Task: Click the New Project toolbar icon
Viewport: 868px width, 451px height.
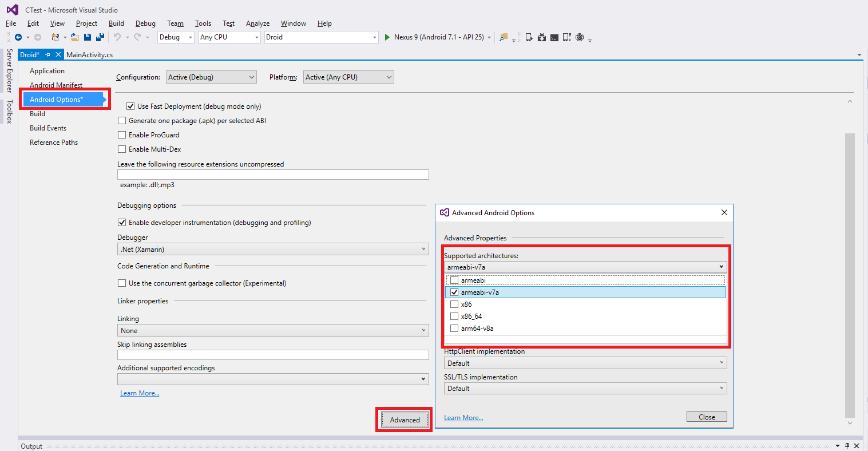Action: [55, 37]
